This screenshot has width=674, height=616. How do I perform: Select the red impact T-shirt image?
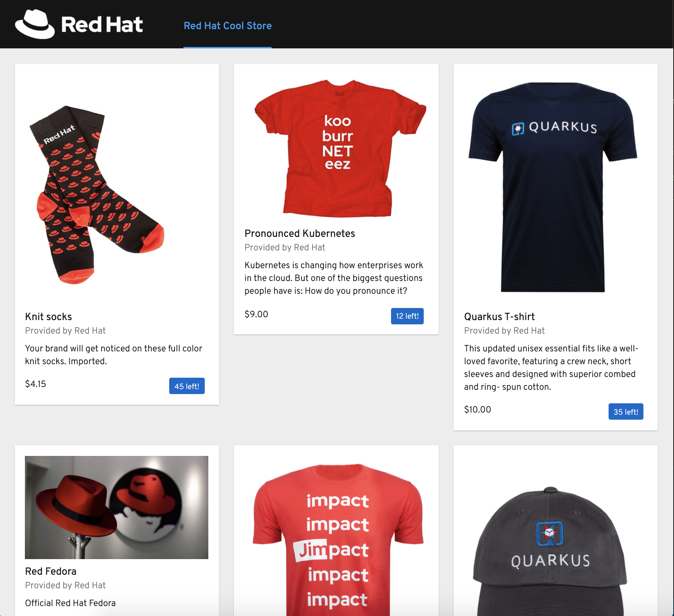pos(338,539)
